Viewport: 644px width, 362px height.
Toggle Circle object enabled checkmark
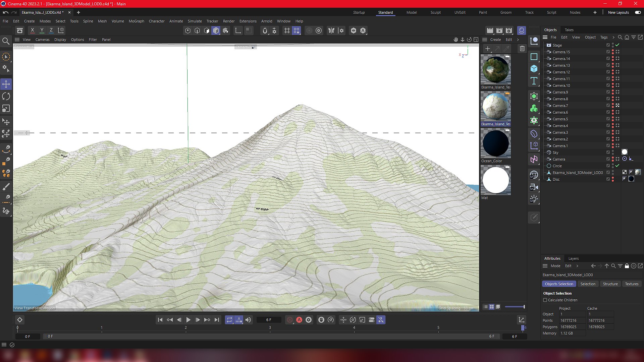coord(617,166)
